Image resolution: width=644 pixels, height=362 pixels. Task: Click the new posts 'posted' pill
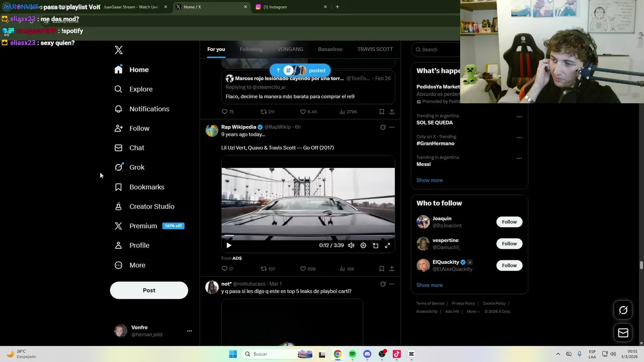[x=300, y=70]
